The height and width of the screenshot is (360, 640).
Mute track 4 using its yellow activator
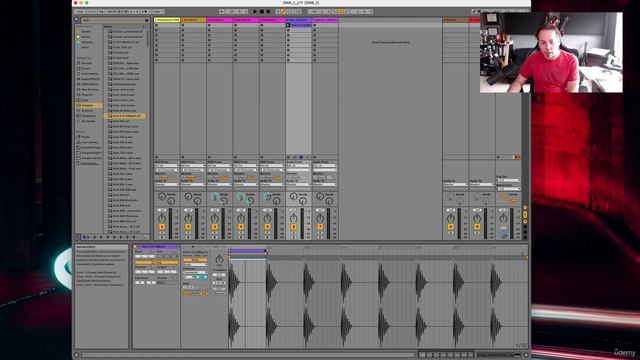[x=241, y=227]
